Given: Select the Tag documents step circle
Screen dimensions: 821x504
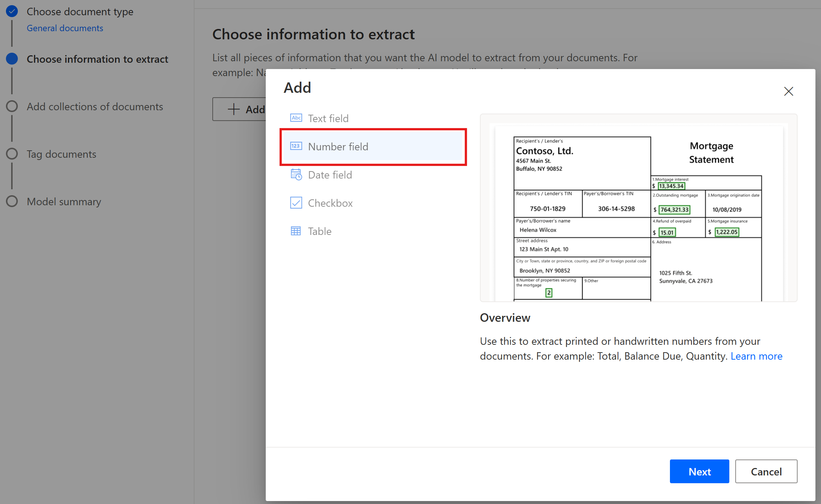Looking at the screenshot, I should pyautogui.click(x=12, y=153).
